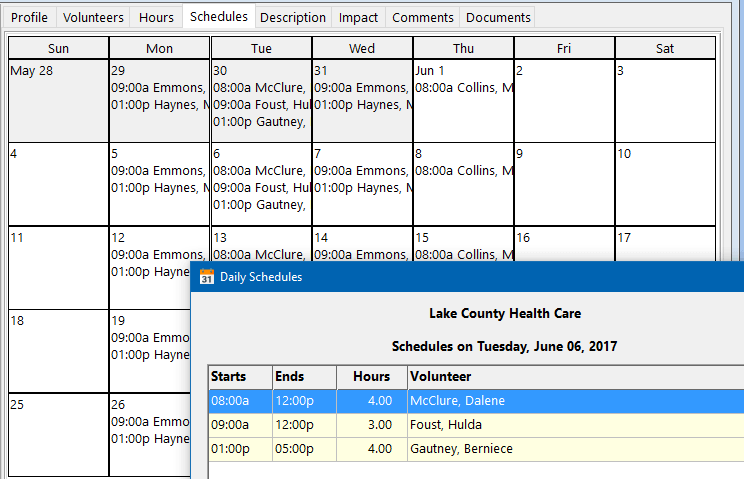Switch to the Description tab
Screen dimensions: 744x479
click(293, 18)
